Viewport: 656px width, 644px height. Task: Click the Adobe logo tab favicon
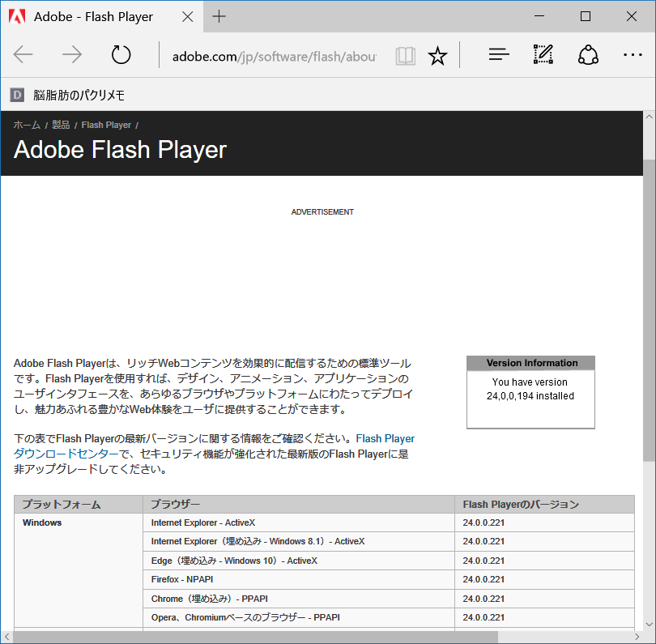click(17, 16)
